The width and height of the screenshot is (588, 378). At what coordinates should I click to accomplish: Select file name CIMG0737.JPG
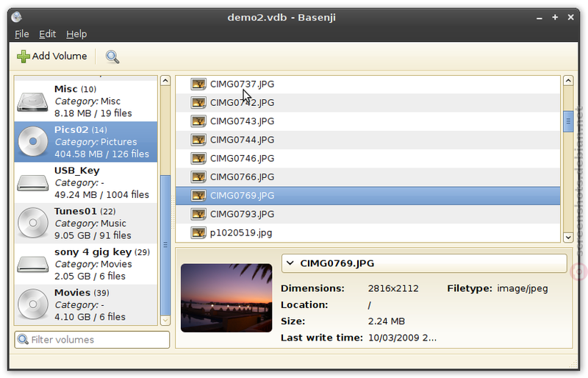[242, 84]
